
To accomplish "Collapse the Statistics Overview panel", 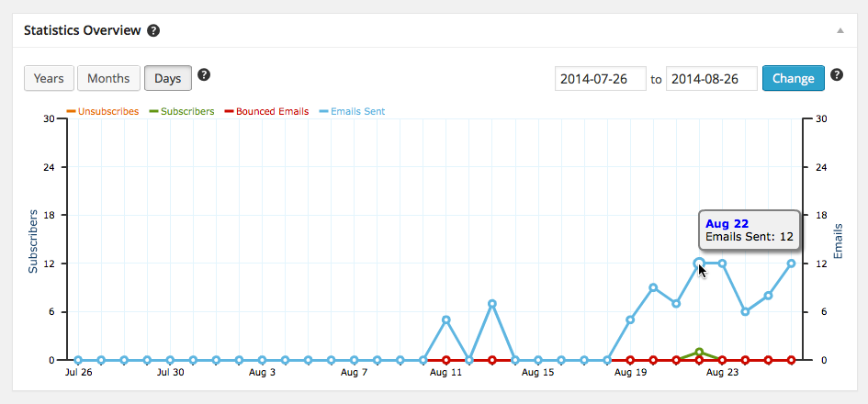I will (x=840, y=31).
